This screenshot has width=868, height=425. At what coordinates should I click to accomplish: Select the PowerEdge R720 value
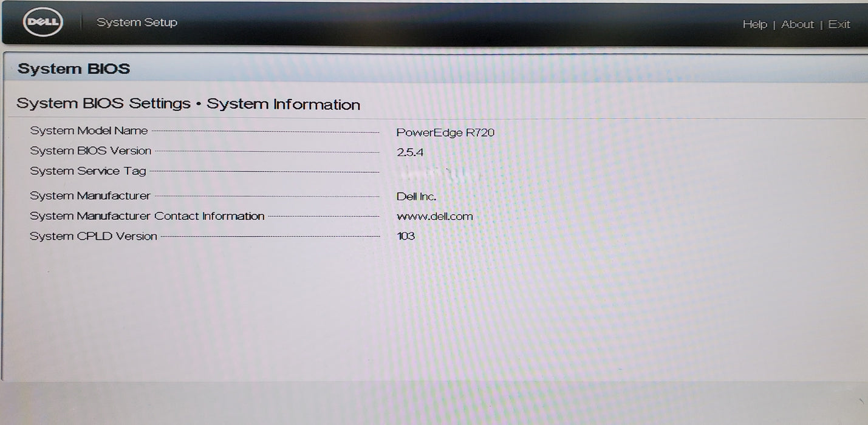(x=445, y=132)
